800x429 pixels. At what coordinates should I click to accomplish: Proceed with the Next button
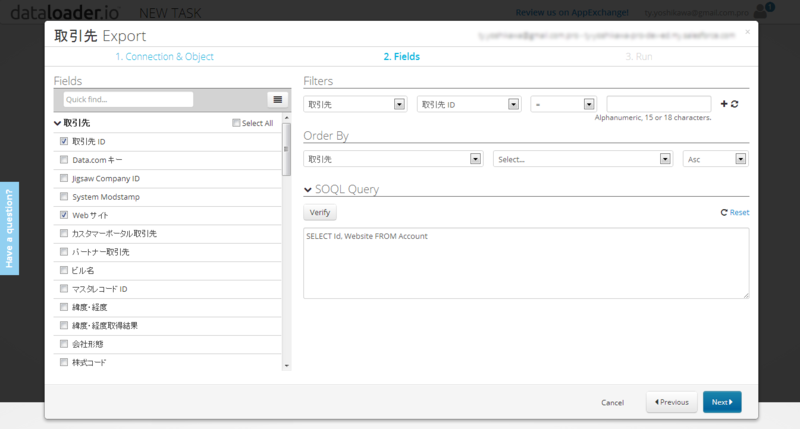722,402
